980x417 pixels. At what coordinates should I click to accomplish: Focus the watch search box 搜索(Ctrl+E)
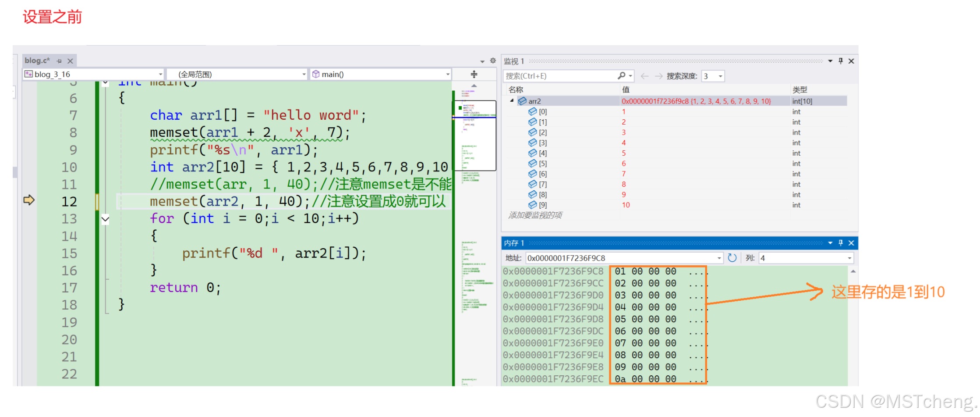pyautogui.click(x=560, y=76)
